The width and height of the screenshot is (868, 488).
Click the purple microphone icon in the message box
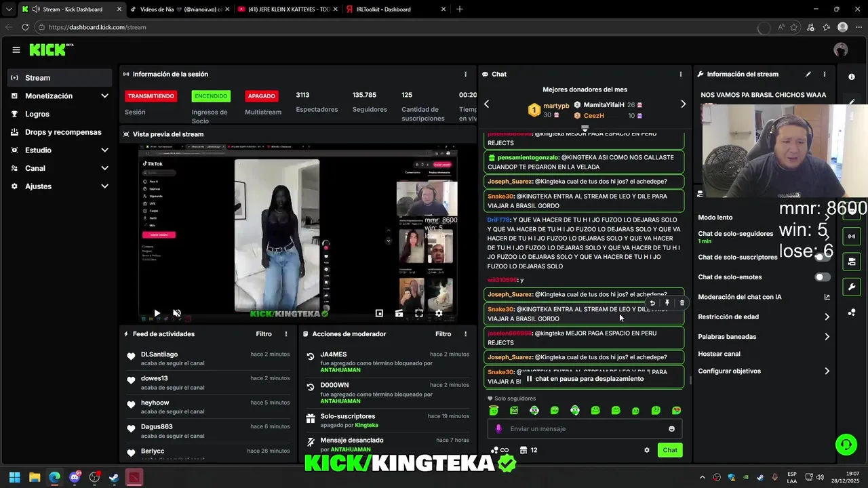coord(498,428)
